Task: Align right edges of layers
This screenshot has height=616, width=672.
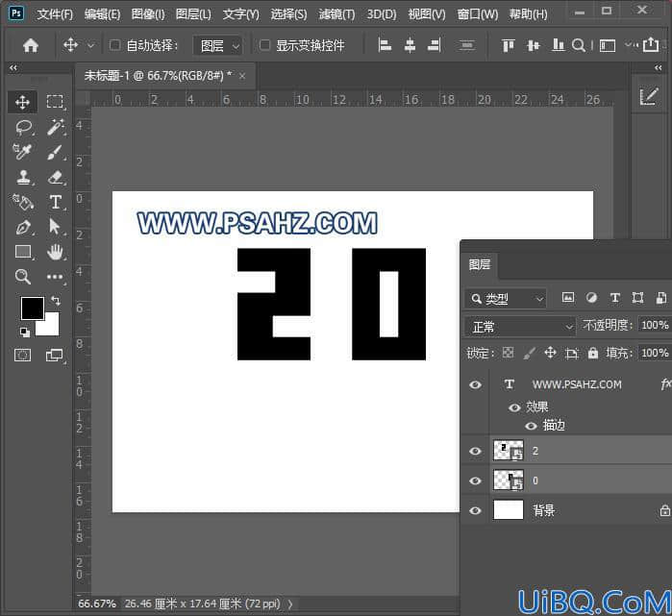Action: click(x=435, y=45)
